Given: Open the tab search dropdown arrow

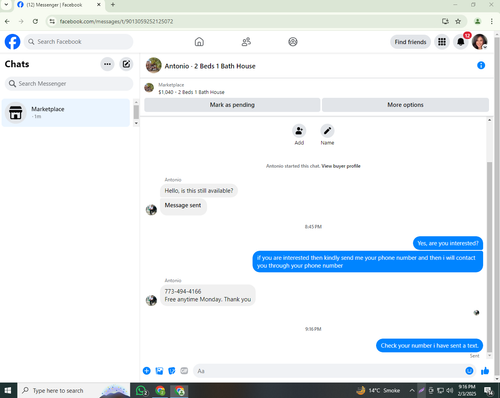Looking at the screenshot, I should tap(6, 5).
